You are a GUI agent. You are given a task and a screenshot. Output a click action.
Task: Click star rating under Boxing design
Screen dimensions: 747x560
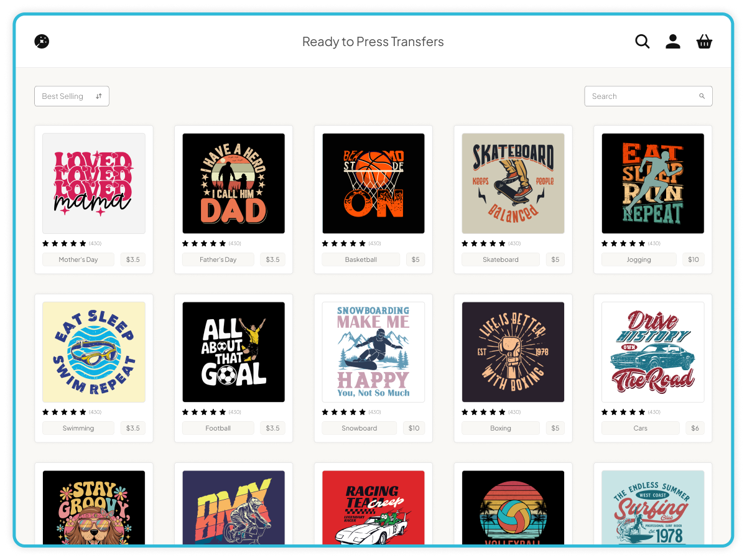tap(484, 412)
